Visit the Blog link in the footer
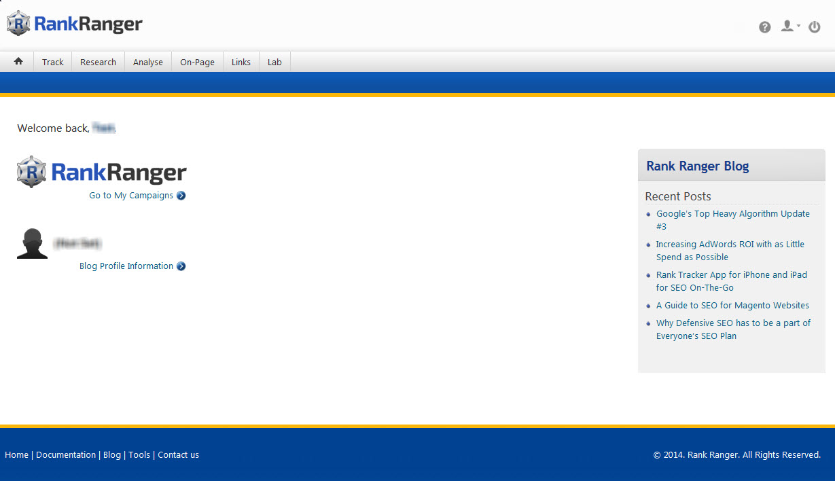The width and height of the screenshot is (835, 504). click(x=112, y=455)
